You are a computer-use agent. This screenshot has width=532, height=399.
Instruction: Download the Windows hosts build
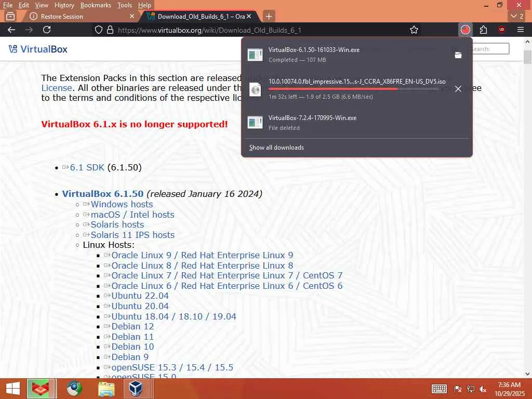(122, 204)
